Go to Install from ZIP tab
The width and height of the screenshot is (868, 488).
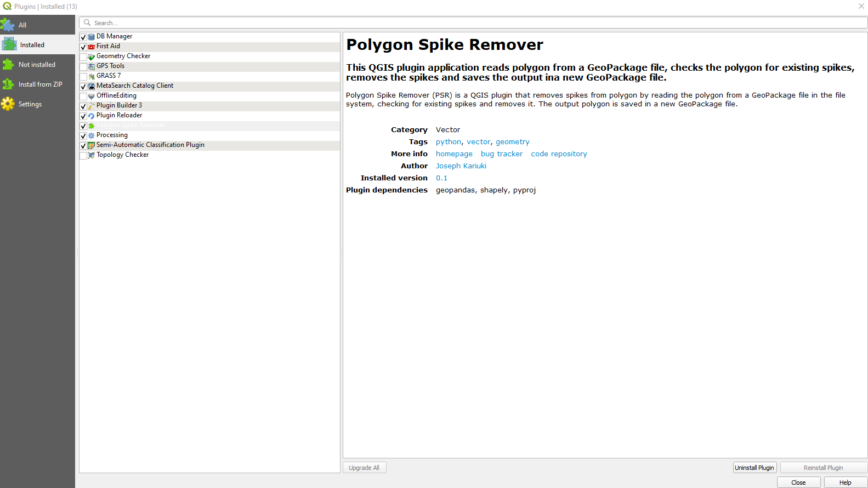[x=37, y=84]
